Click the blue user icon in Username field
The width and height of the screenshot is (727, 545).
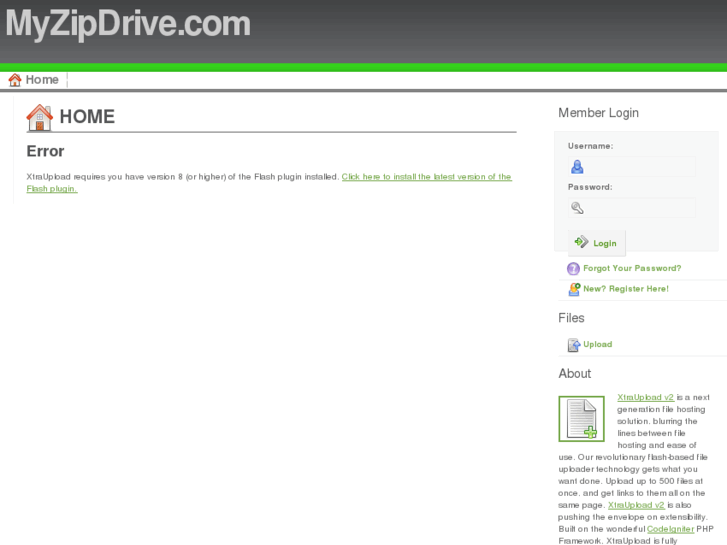click(577, 167)
